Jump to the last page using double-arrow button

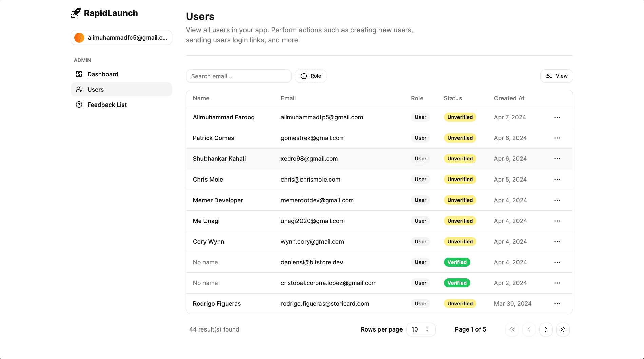[563, 329]
